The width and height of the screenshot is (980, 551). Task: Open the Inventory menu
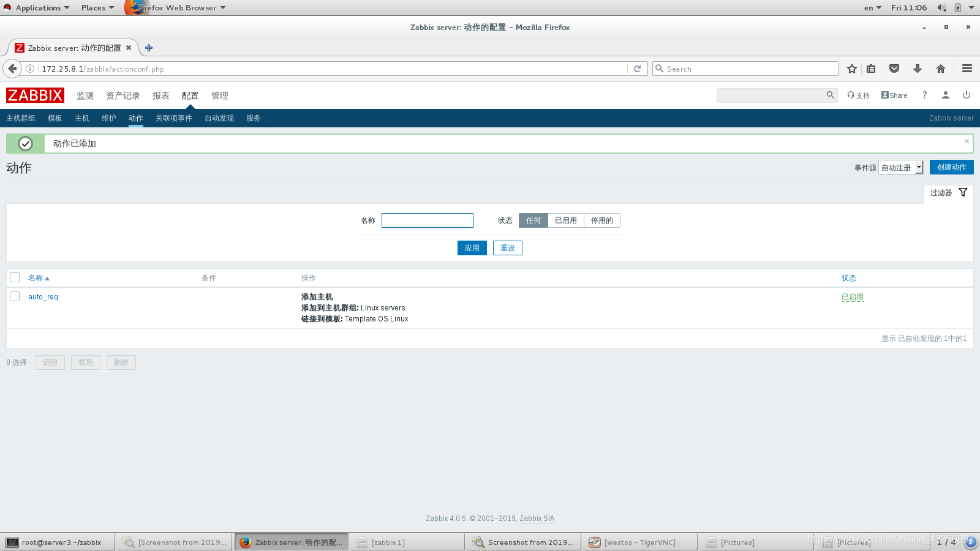point(123,96)
